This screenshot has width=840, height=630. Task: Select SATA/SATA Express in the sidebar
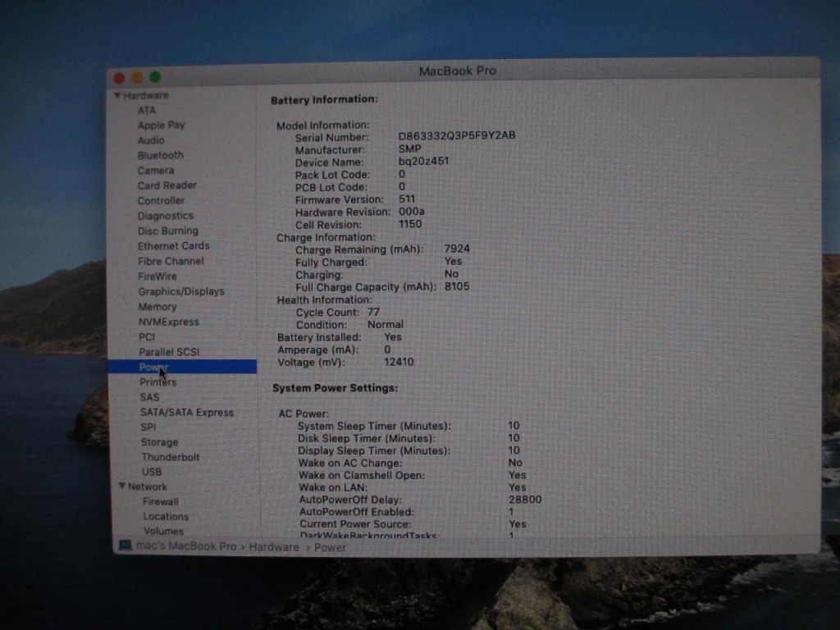[x=187, y=413]
